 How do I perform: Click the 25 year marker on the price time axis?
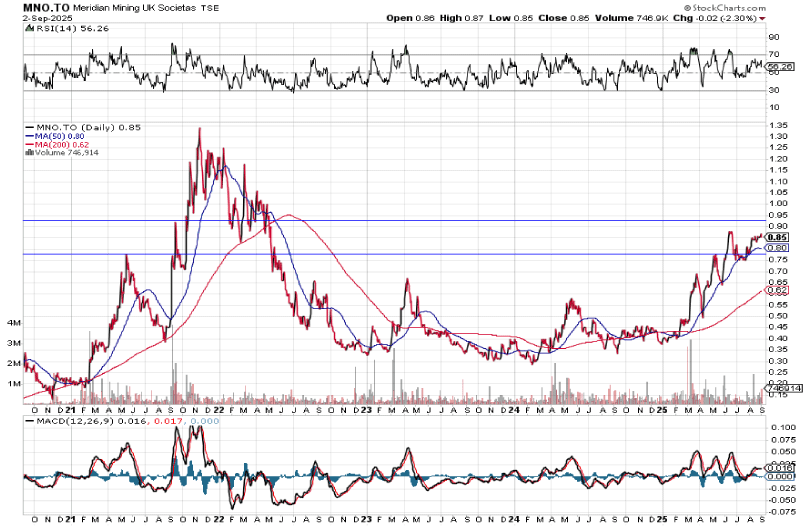662,409
